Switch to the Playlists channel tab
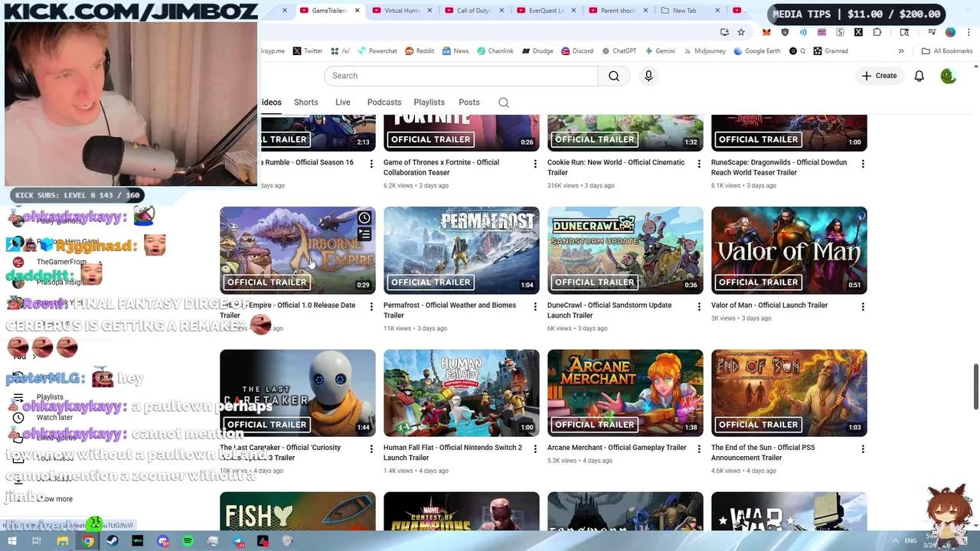Screen dimensions: 980x551 [x=429, y=103]
